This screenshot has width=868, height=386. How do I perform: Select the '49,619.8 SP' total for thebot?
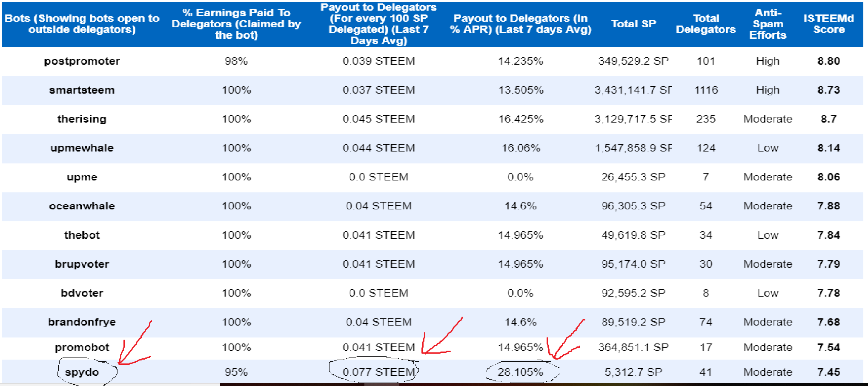[x=633, y=235]
